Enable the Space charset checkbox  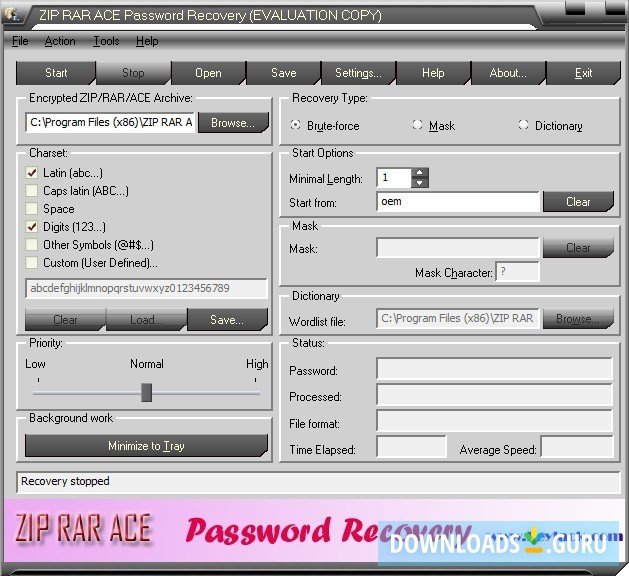point(32,209)
